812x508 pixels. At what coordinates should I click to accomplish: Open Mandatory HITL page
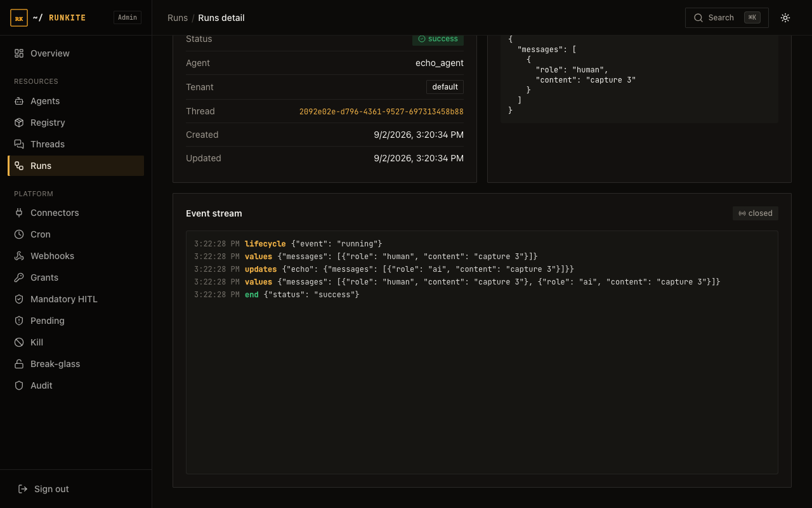tap(76, 299)
